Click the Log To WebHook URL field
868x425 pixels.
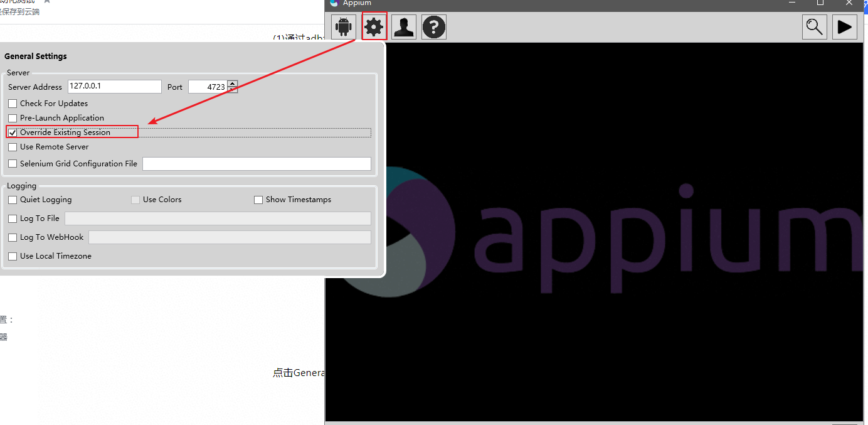pos(230,237)
